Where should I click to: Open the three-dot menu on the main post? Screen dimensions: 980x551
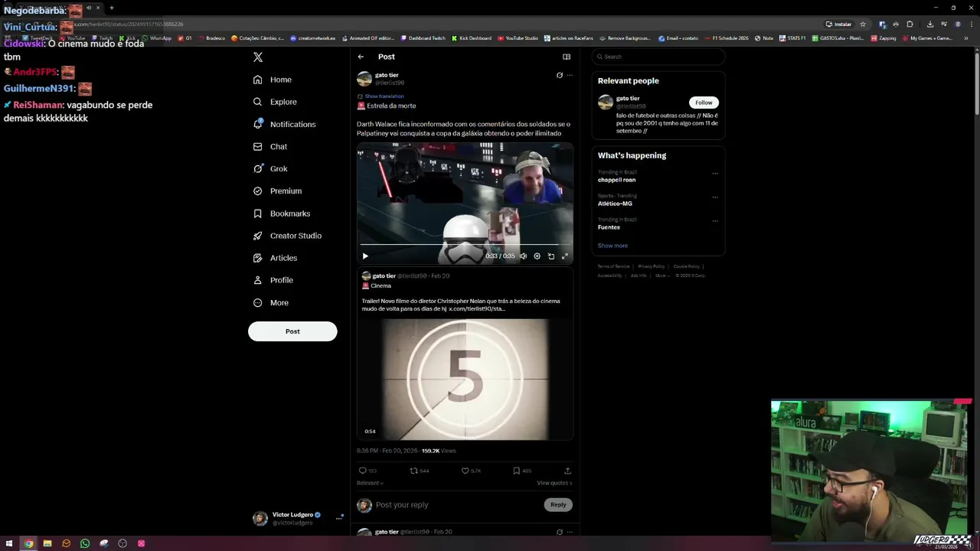click(570, 75)
